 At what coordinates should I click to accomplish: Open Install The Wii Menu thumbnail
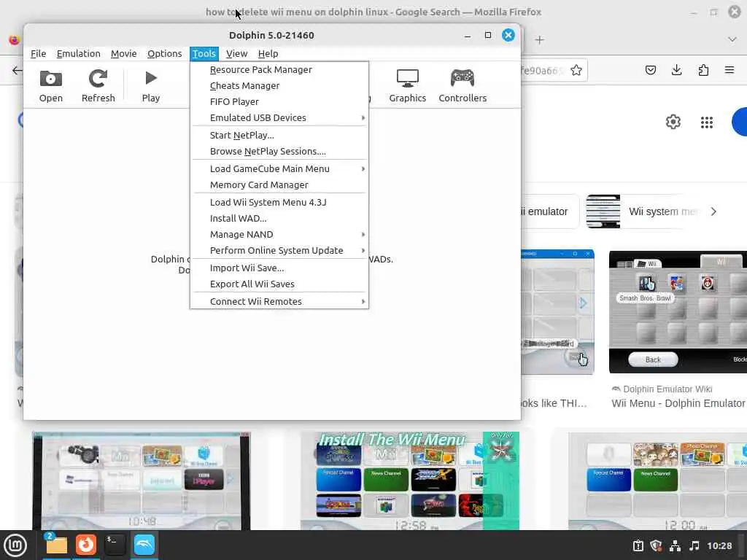click(410, 481)
